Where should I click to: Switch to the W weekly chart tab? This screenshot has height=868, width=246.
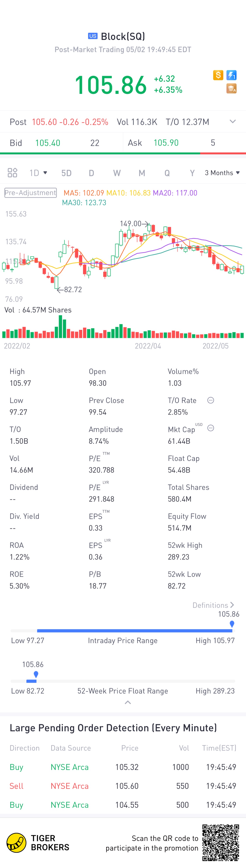[x=117, y=173]
